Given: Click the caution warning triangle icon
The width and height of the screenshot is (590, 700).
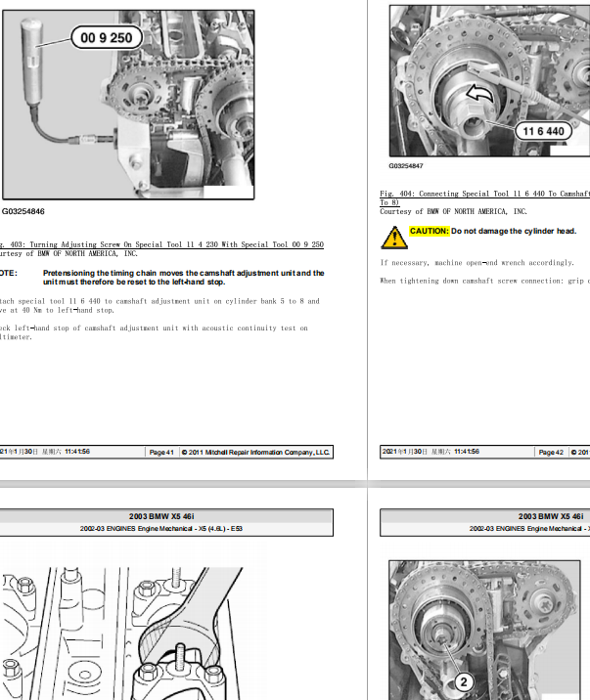Looking at the screenshot, I should [x=394, y=238].
